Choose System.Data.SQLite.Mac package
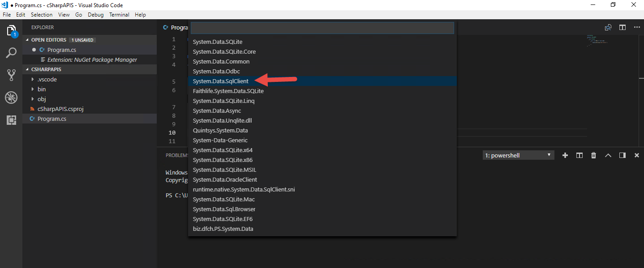This screenshot has width=644, height=268. 322,199
